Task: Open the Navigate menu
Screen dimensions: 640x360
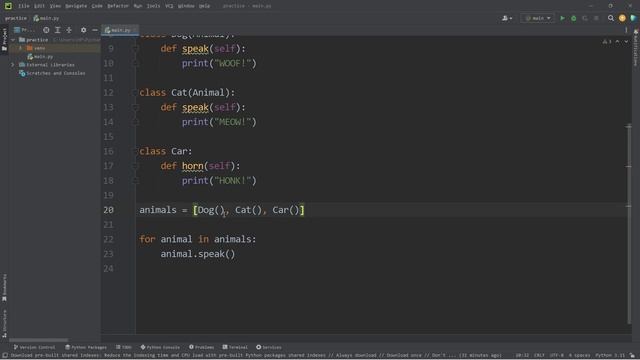Action: click(76, 6)
